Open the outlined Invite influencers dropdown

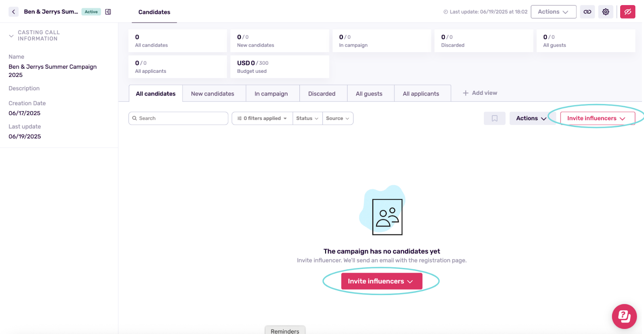(x=598, y=118)
